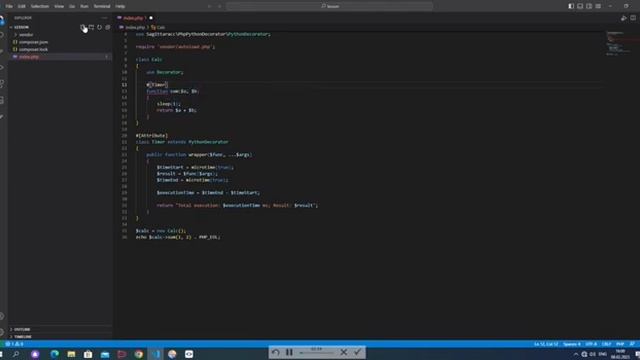
Task: Open Search activity bar icon
Action: tap(2, 35)
